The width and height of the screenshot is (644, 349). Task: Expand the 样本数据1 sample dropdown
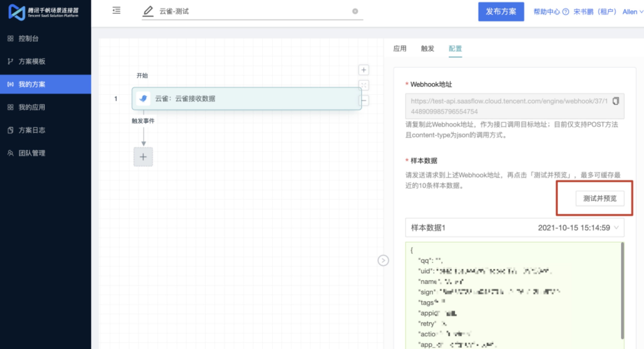click(515, 228)
